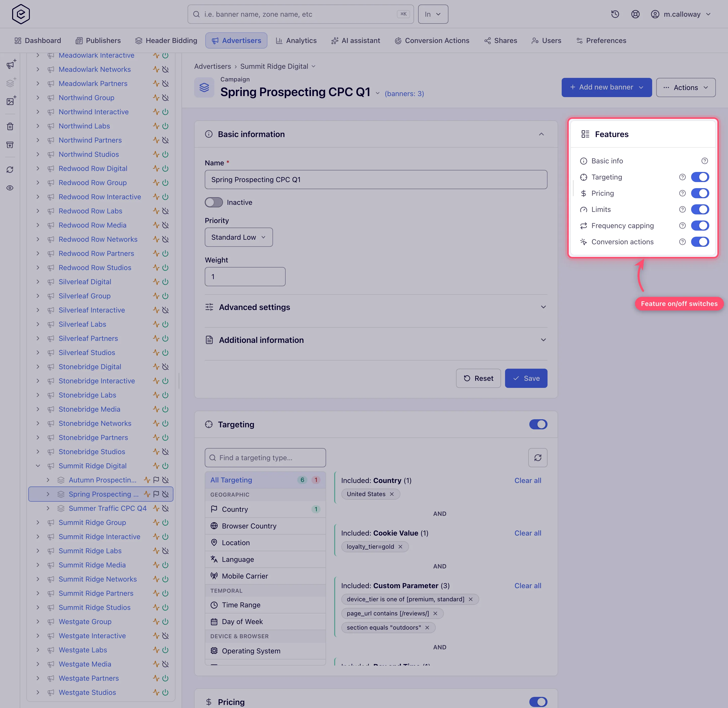Open the history clock icon in header
728x708 pixels.
pos(615,14)
